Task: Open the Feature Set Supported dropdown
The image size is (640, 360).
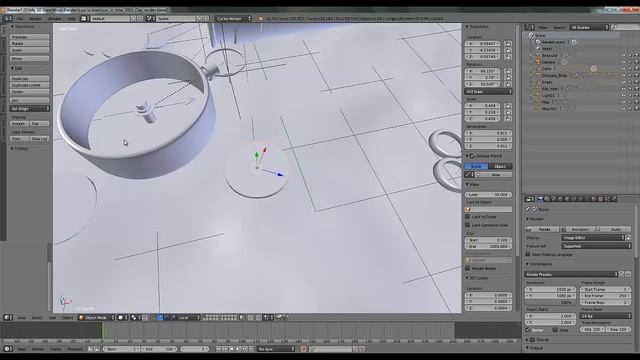Action: click(596, 246)
